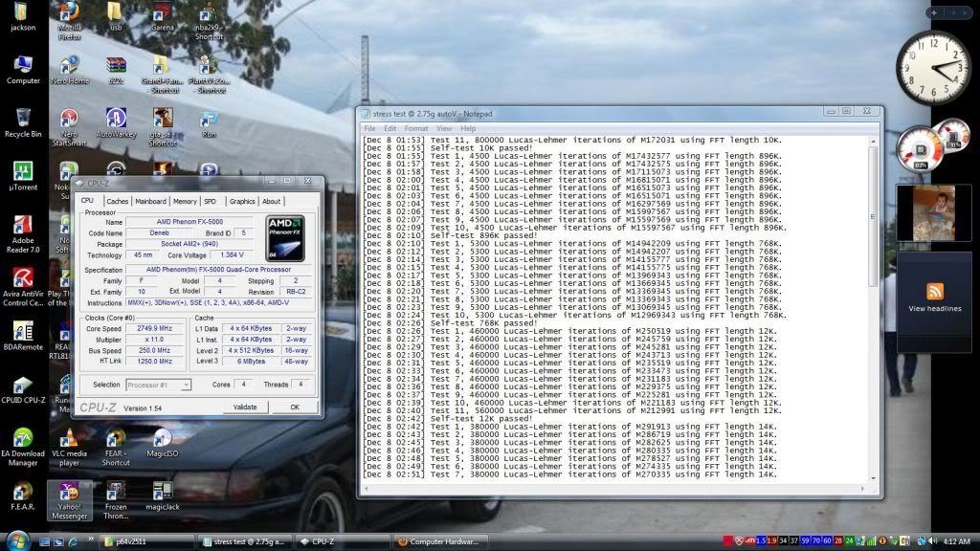The image size is (980, 551).
Task: Click the AMD Phenom FX logo in CPU-Z
Action: (x=285, y=238)
